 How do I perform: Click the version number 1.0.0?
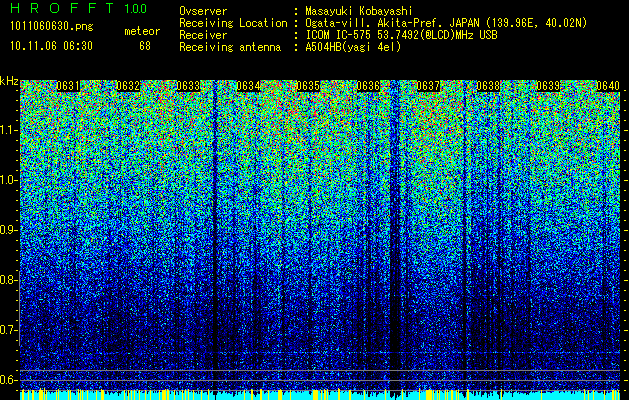point(136,8)
